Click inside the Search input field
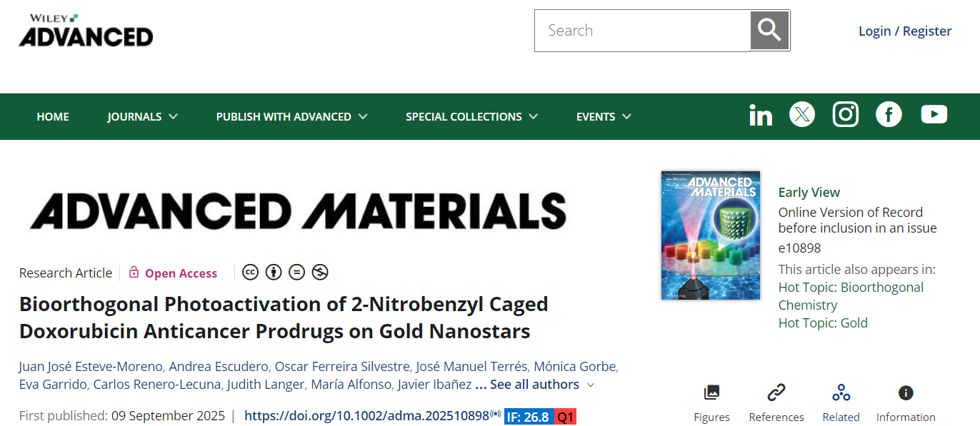Viewport: 980px width, 426px height. coord(643,31)
